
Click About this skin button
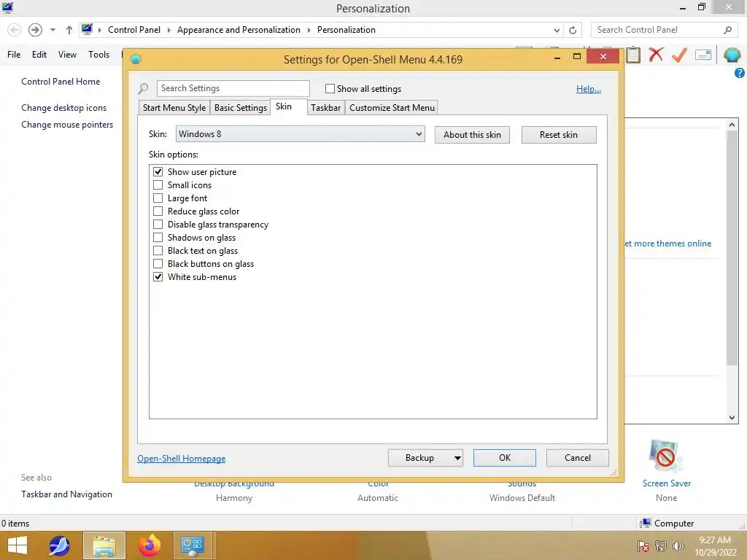click(x=472, y=135)
